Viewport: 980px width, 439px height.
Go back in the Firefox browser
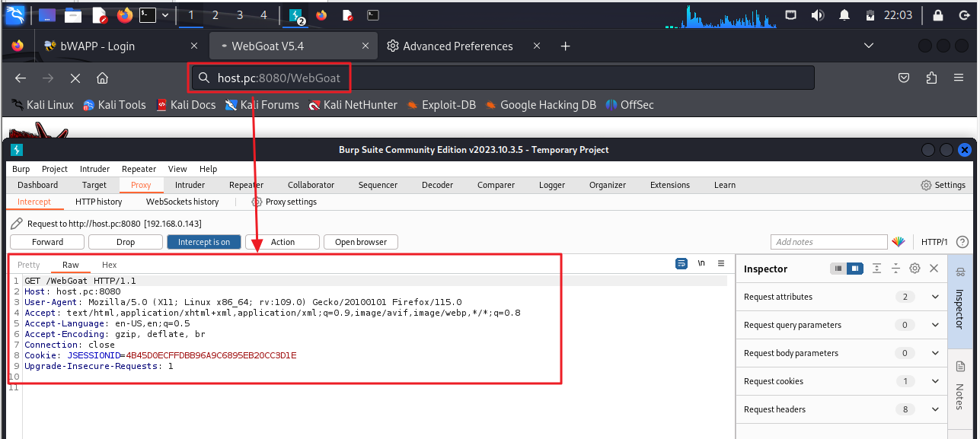pyautogui.click(x=21, y=78)
